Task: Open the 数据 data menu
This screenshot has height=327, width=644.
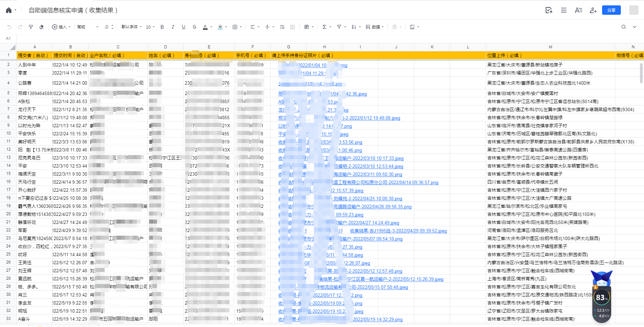Action: (x=375, y=27)
